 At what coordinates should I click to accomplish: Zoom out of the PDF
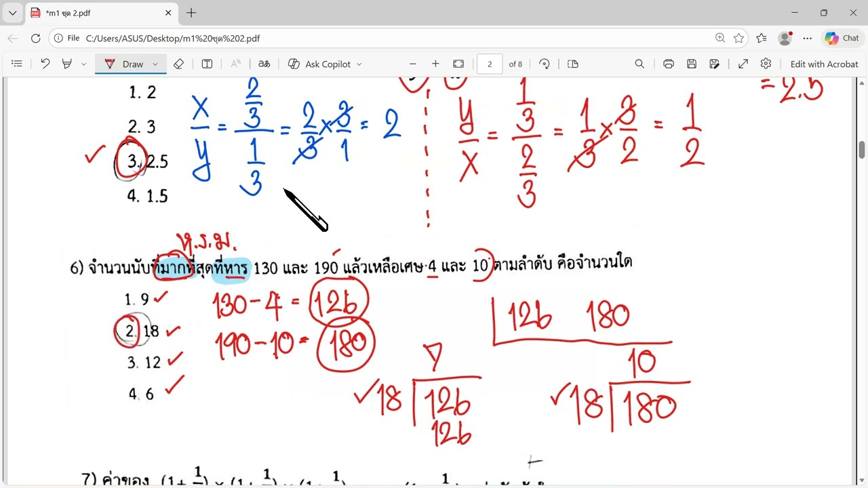(412, 64)
